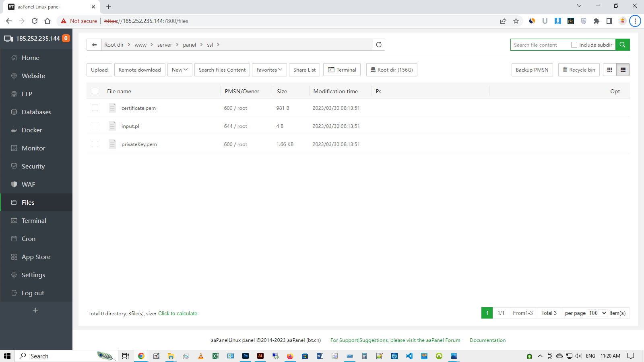Click the Search file content input field
Screen dimensions: 644x362
(x=539, y=45)
